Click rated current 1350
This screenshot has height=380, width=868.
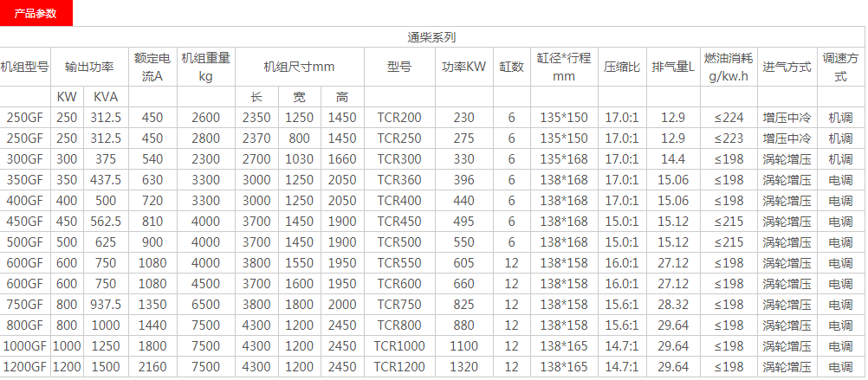point(152,305)
